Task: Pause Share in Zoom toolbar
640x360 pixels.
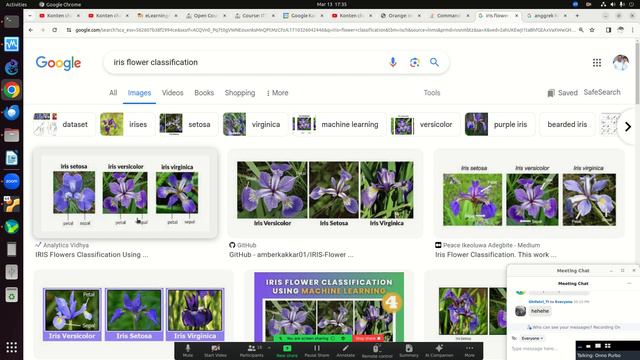Action: click(x=317, y=351)
